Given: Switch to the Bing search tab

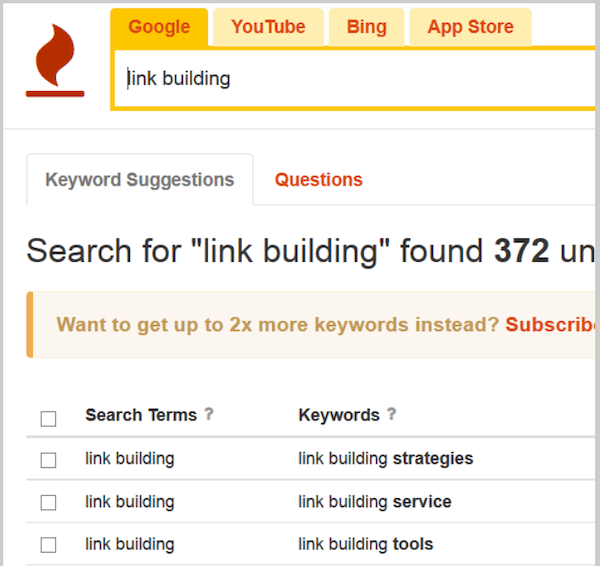Looking at the screenshot, I should pyautogui.click(x=366, y=27).
